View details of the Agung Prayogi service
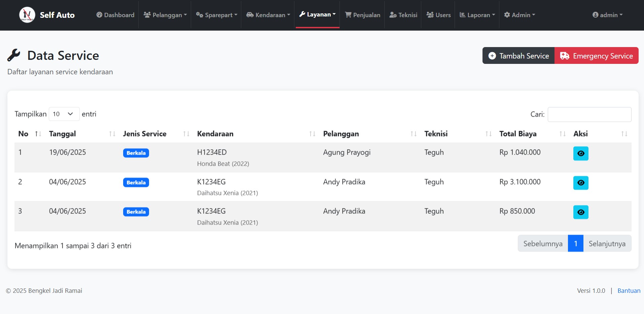 click(581, 153)
